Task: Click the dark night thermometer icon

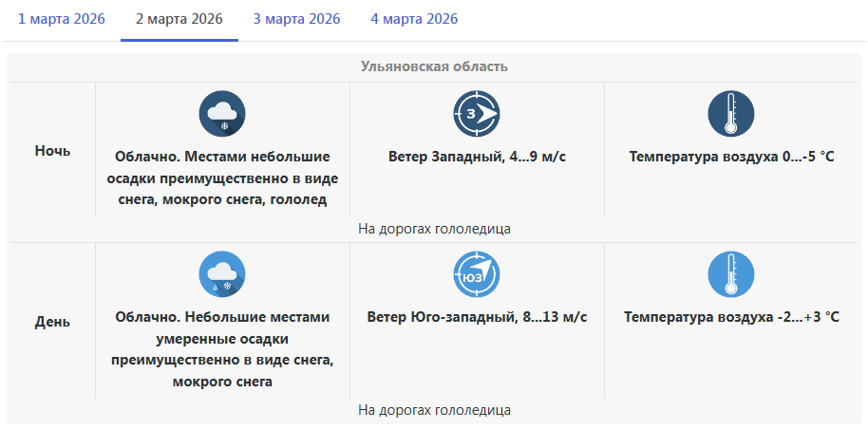Action: 731,114
